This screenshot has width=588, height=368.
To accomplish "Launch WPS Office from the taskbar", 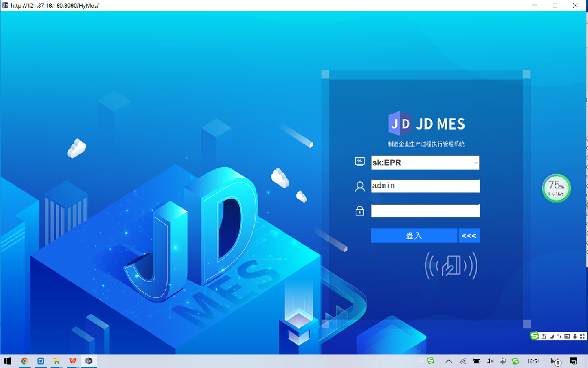I will pyautogui.click(x=73, y=361).
